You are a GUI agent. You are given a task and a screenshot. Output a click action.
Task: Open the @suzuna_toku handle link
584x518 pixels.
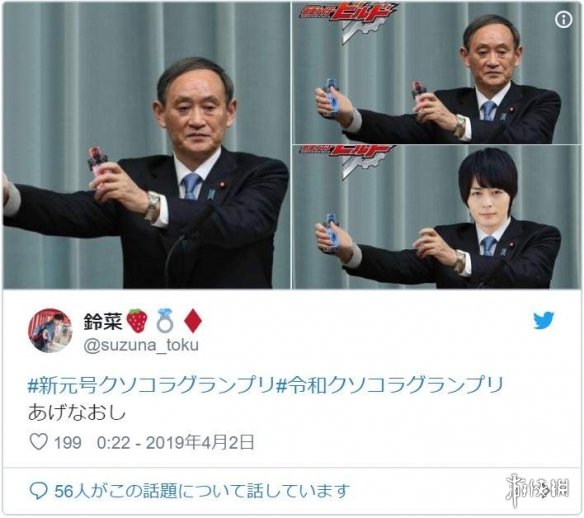tap(141, 346)
